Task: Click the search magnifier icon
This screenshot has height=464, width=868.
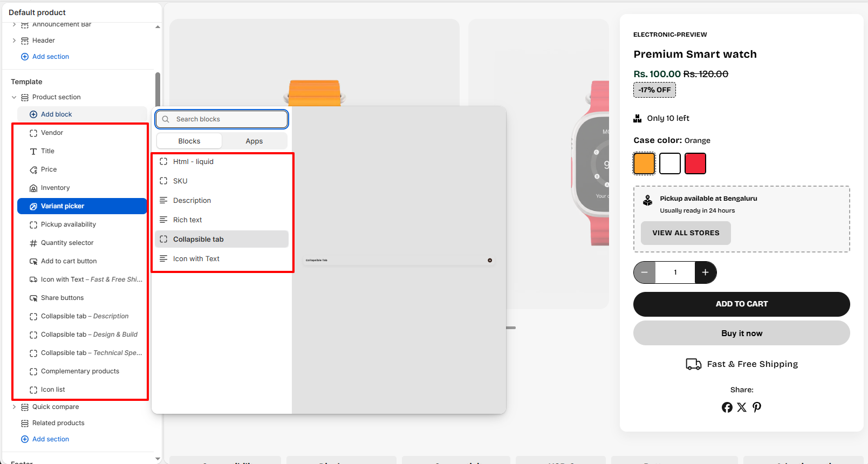Action: click(166, 119)
